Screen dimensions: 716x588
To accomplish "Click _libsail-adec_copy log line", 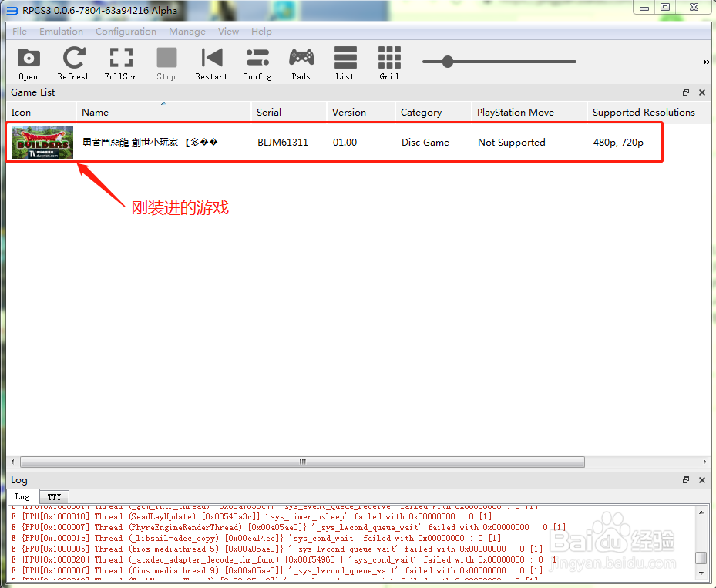I will pyautogui.click(x=256, y=538).
